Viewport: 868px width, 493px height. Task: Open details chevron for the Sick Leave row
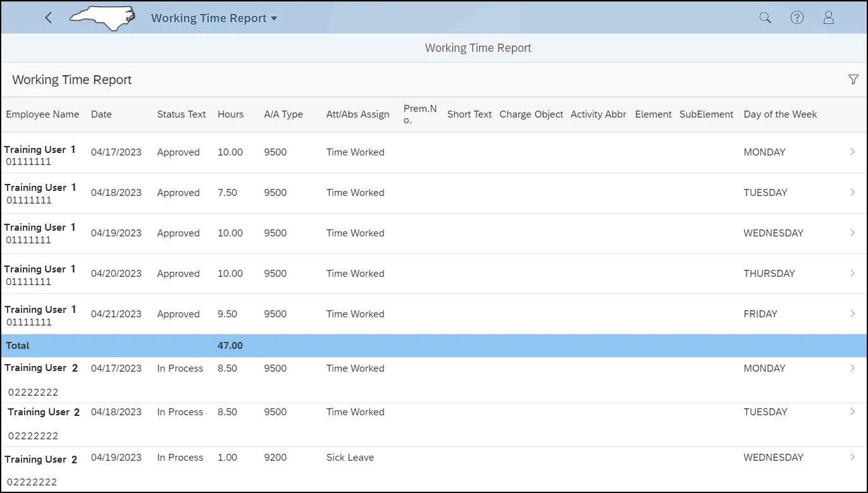coord(852,457)
